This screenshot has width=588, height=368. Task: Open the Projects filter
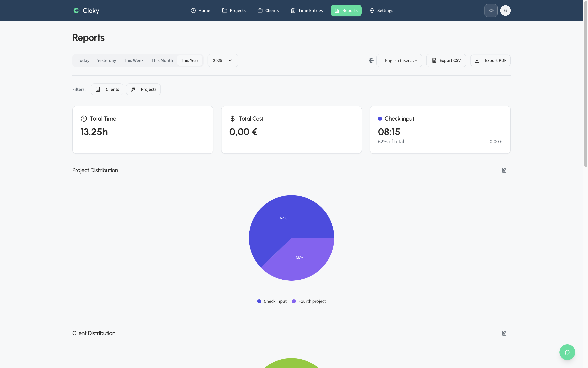pyautogui.click(x=143, y=89)
